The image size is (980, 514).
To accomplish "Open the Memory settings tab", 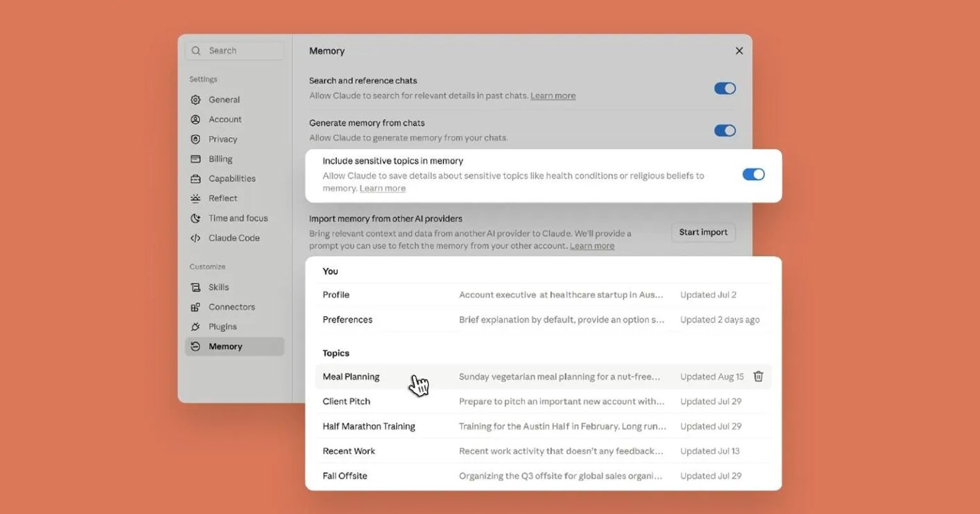I will click(x=235, y=347).
